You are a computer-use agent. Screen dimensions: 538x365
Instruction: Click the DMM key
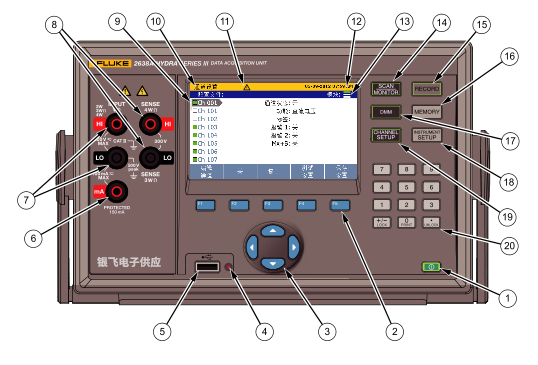pyautogui.click(x=386, y=112)
